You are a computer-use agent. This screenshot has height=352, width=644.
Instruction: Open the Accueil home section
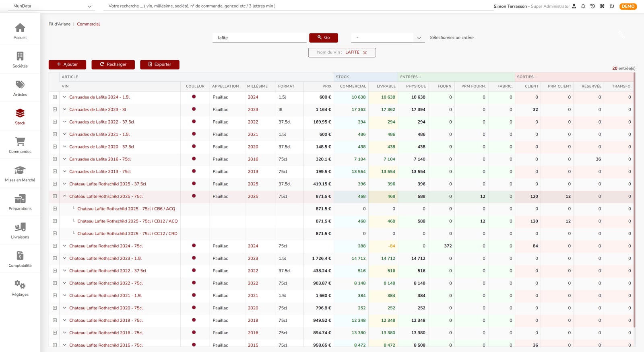click(x=20, y=31)
